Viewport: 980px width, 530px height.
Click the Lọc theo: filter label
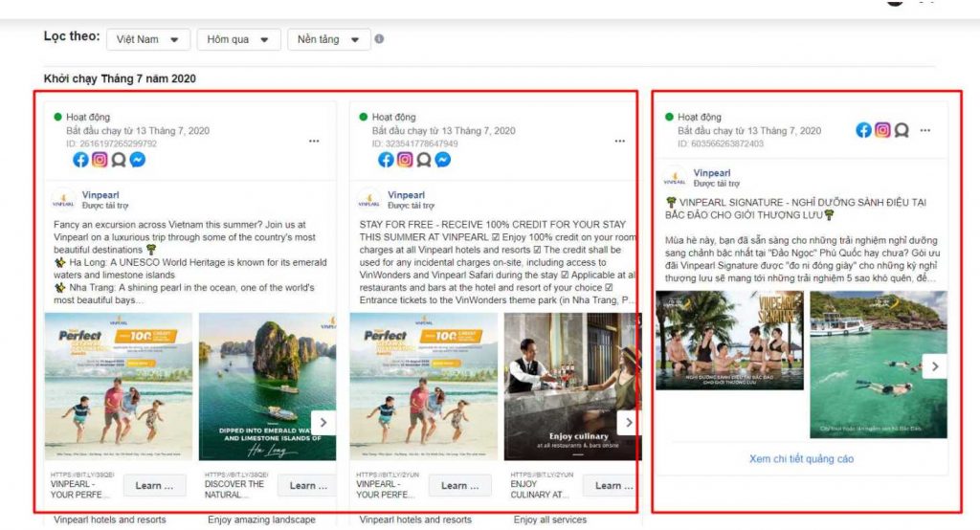[71, 36]
